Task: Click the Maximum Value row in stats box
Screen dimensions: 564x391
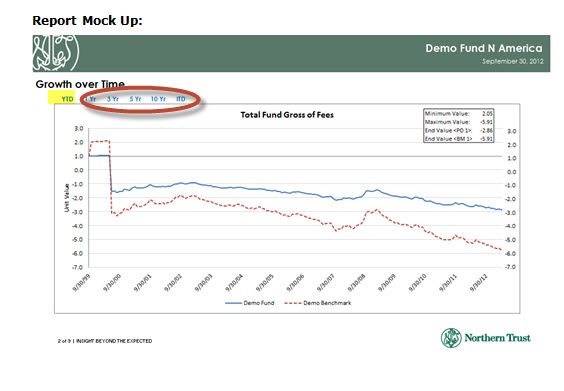Action: pos(459,122)
